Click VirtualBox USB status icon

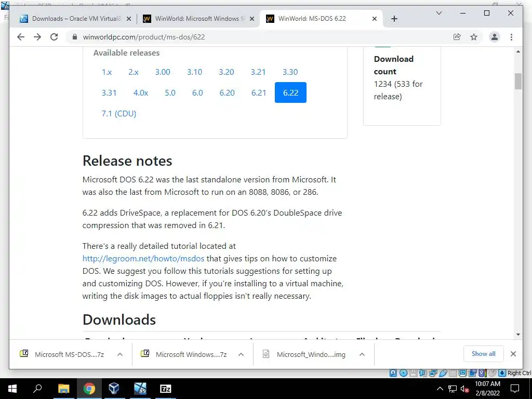pyautogui.click(x=443, y=373)
